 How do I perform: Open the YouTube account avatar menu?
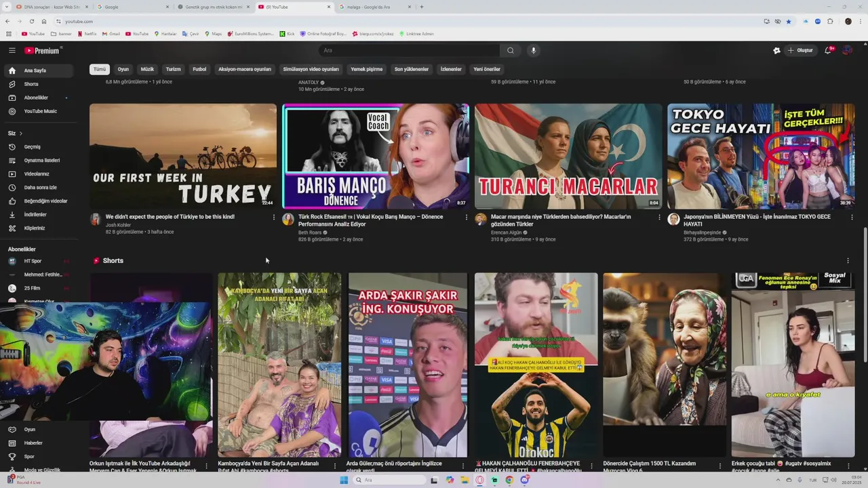pos(847,50)
